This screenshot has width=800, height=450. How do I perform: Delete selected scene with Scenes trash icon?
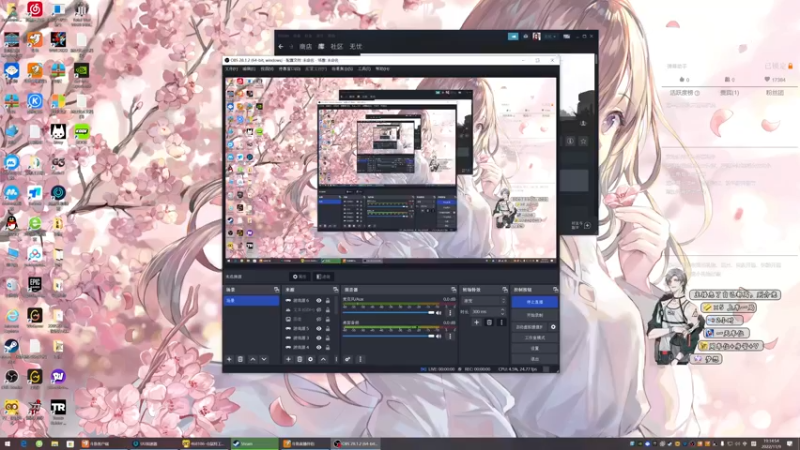click(240, 359)
